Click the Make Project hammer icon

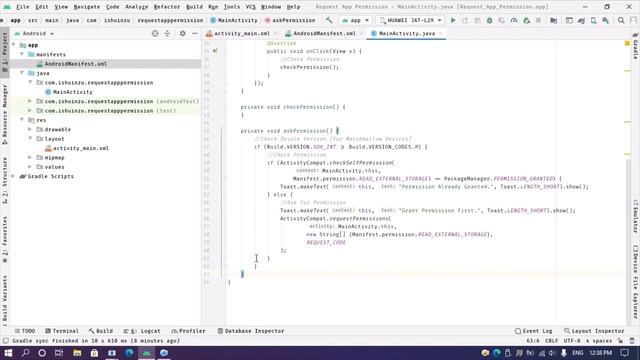(x=329, y=20)
